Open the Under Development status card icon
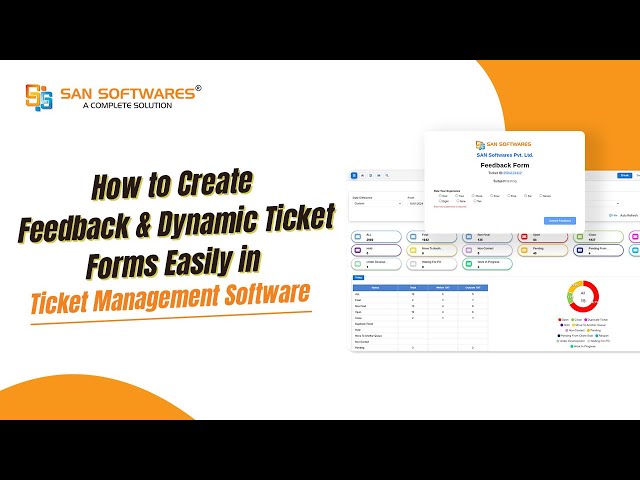This screenshot has width=640, height=480. tap(358, 264)
